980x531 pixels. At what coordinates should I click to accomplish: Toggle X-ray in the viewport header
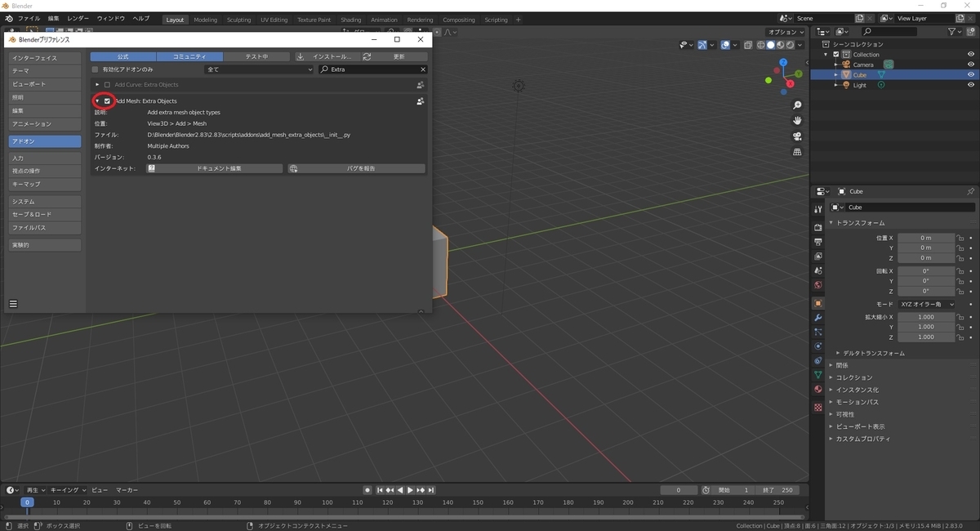click(x=746, y=45)
